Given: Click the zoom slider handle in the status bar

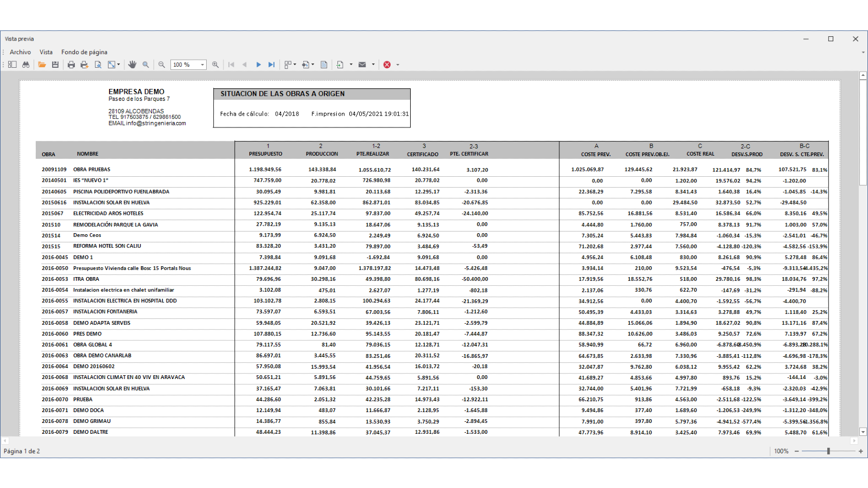Looking at the screenshot, I should point(828,451).
